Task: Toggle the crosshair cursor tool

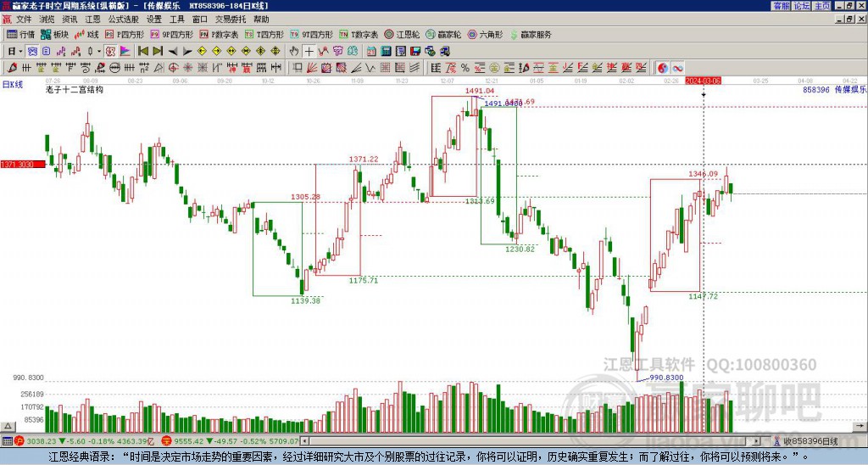Action: [309, 51]
